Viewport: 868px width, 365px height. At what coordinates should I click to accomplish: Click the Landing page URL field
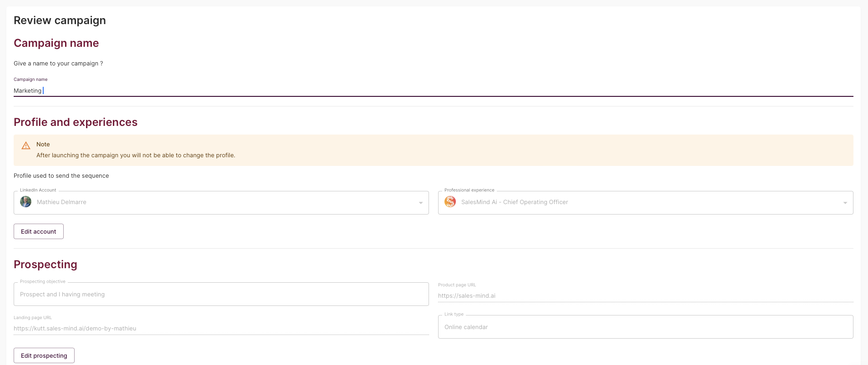pos(221,328)
